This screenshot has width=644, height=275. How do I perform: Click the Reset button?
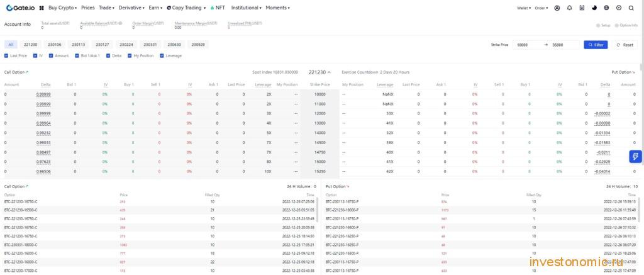[625, 45]
